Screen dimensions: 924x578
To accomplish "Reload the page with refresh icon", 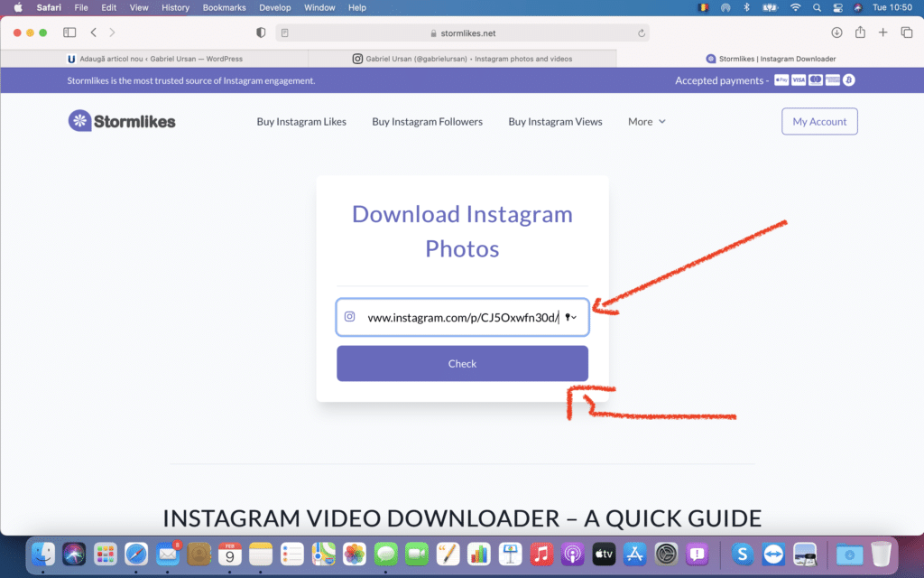I will pyautogui.click(x=642, y=33).
